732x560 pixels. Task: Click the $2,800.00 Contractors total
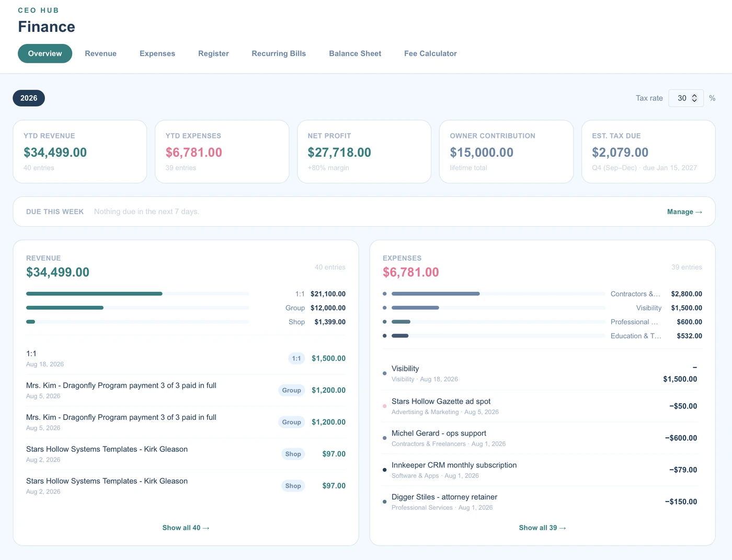pos(687,294)
